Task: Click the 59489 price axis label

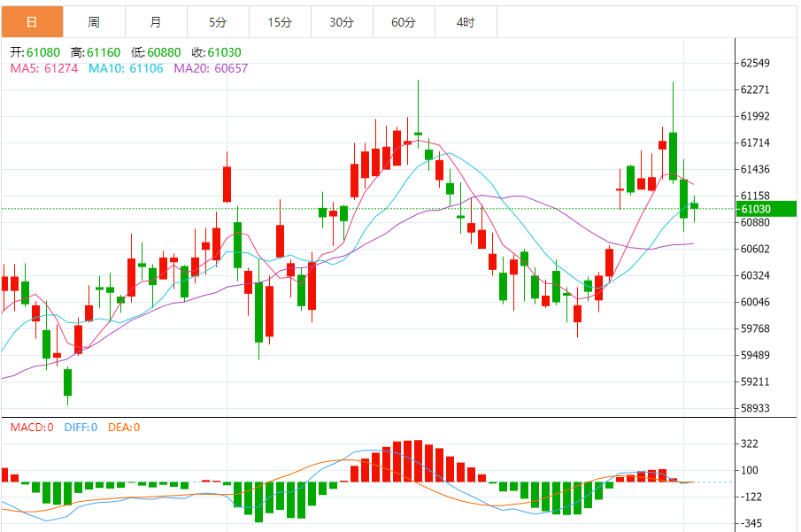Action: pos(755,356)
